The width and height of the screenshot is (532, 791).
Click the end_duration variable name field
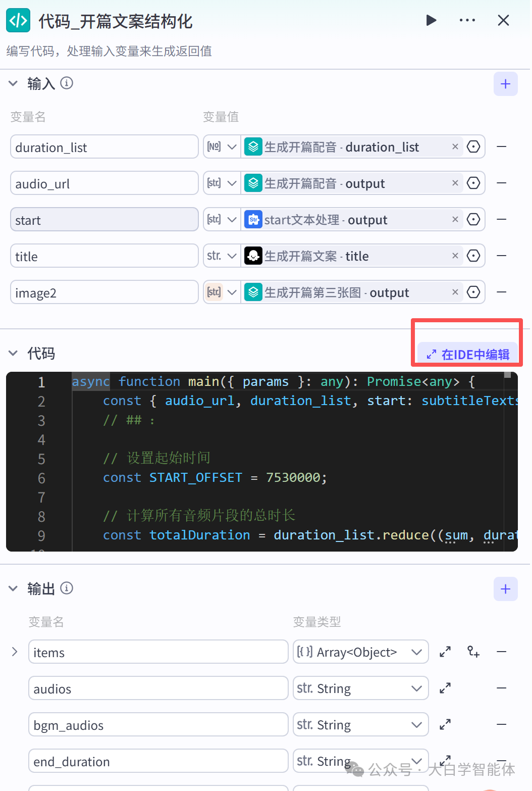[x=158, y=761]
